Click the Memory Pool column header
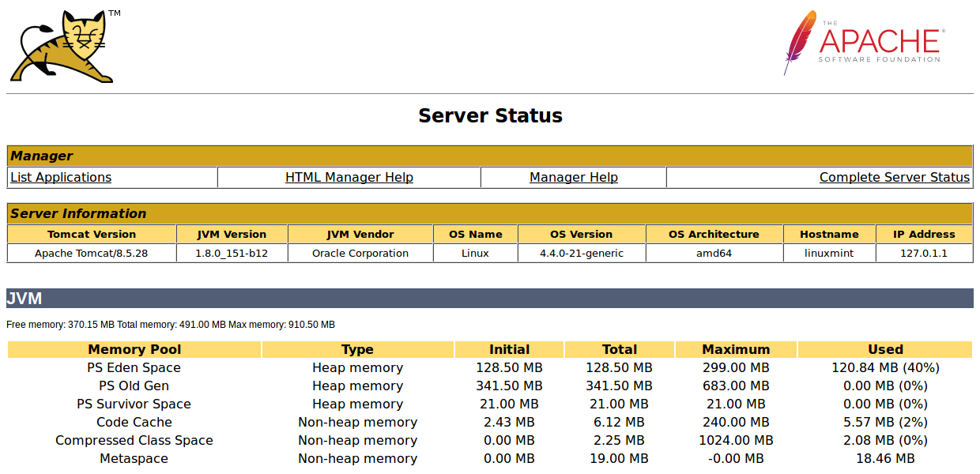Image resolution: width=980 pixels, height=474 pixels. (134, 349)
